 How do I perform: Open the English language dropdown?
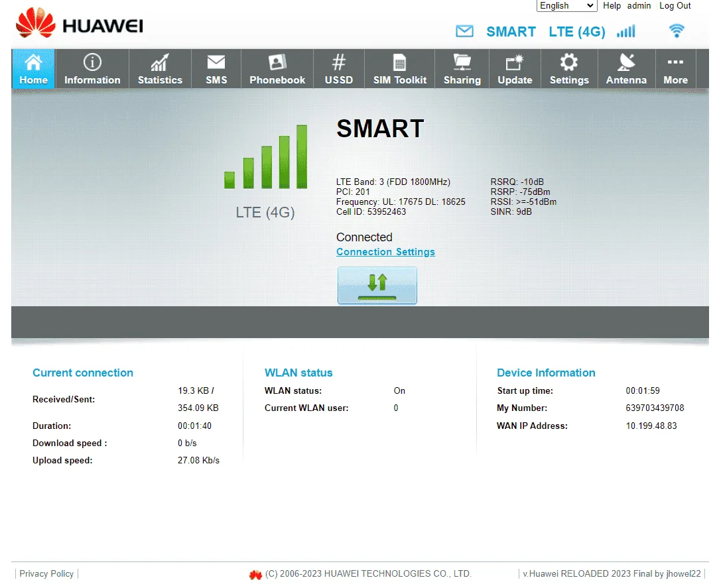coord(566,5)
